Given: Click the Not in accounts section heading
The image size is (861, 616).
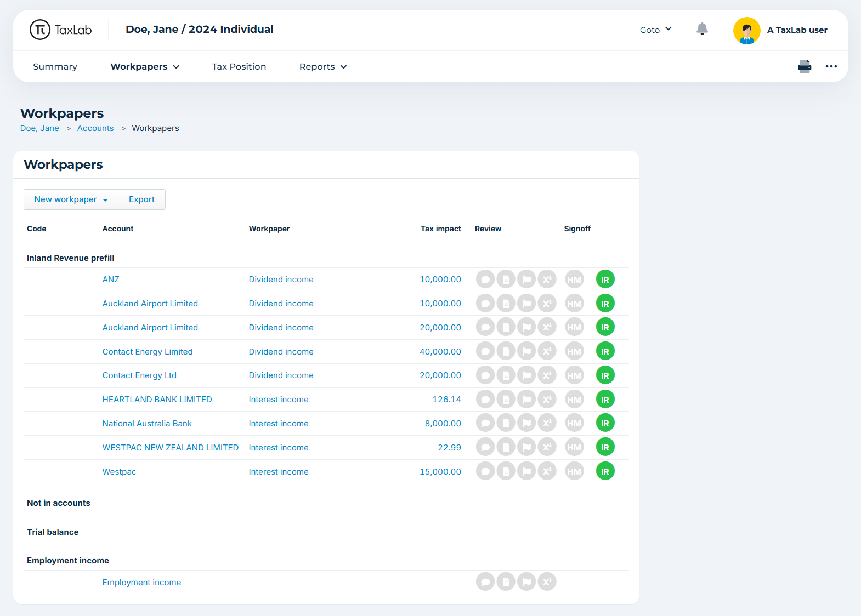Looking at the screenshot, I should (59, 503).
